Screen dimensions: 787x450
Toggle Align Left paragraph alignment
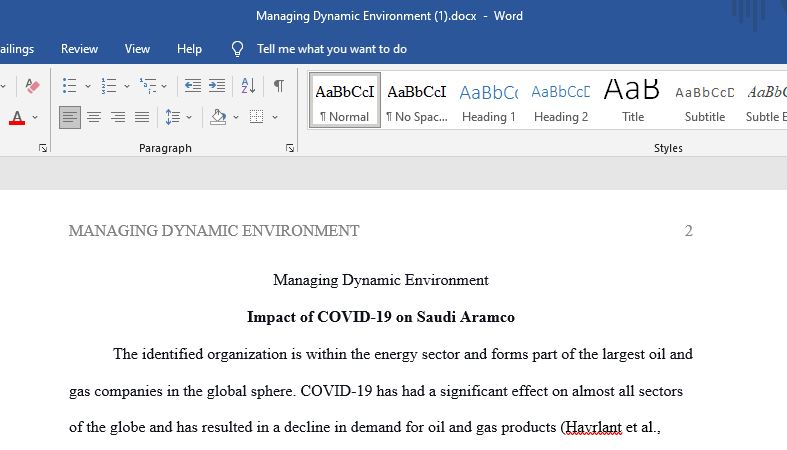(70, 117)
